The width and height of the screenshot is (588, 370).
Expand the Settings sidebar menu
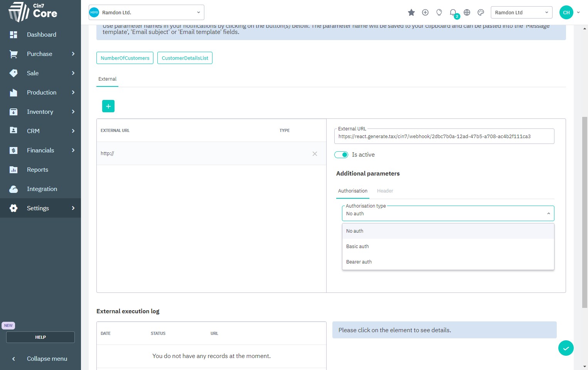pyautogui.click(x=40, y=208)
